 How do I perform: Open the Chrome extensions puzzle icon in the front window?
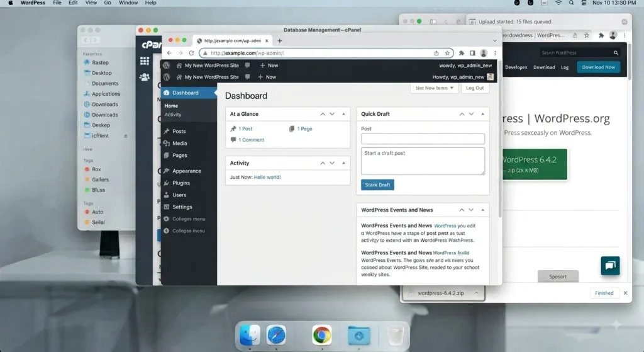462,53
